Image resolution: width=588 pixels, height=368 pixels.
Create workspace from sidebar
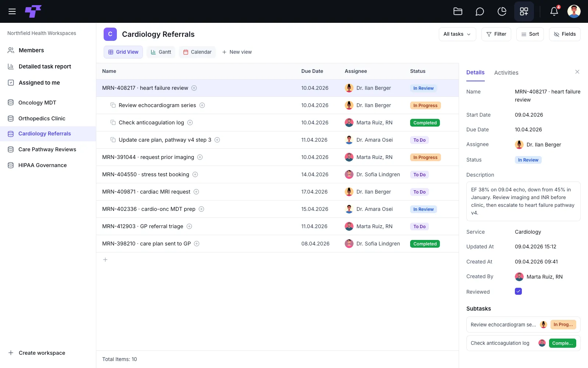point(37,353)
